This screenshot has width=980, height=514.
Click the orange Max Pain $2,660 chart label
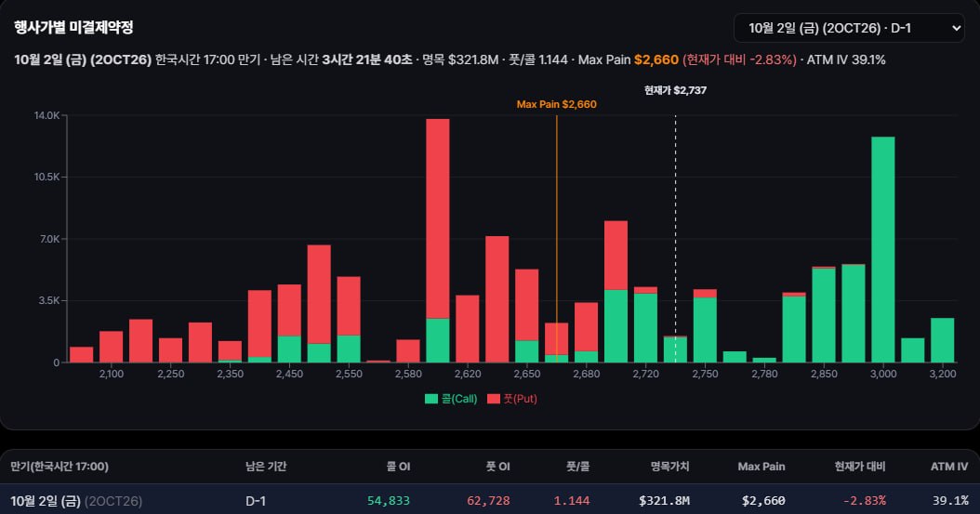click(x=556, y=104)
